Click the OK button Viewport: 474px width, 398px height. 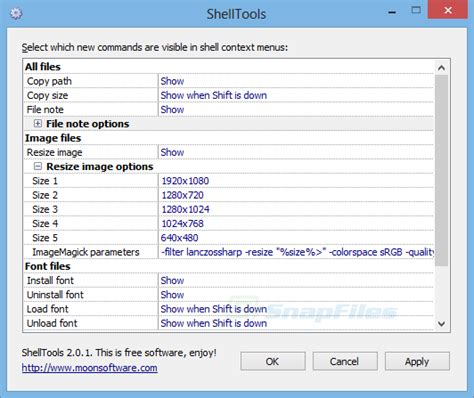click(x=273, y=361)
